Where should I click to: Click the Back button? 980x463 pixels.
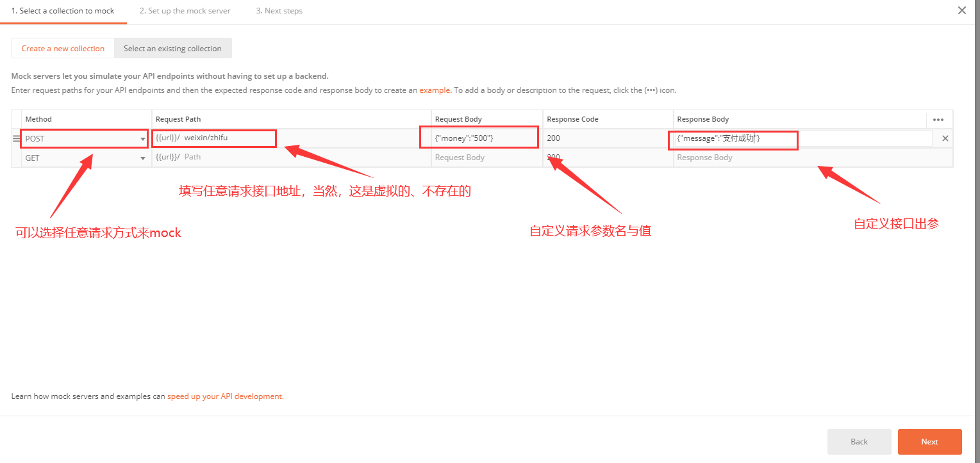click(x=859, y=441)
